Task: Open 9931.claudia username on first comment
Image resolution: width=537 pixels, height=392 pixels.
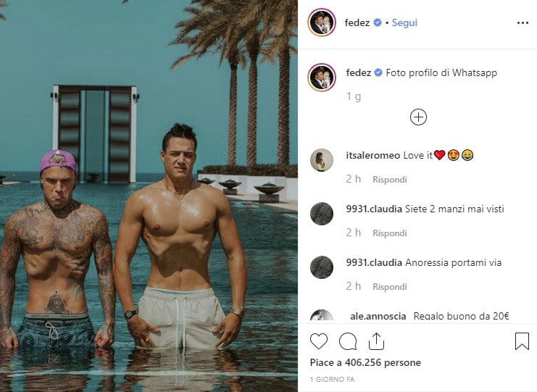Action: tap(374, 209)
